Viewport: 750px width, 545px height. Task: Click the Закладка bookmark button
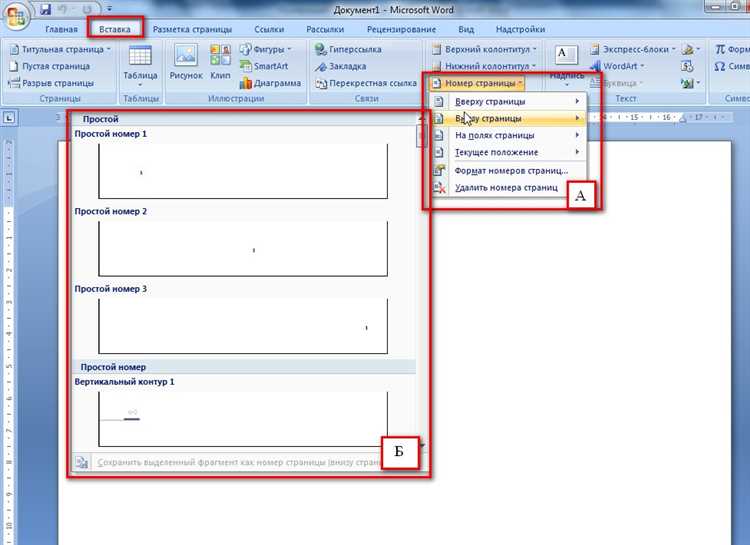point(341,66)
